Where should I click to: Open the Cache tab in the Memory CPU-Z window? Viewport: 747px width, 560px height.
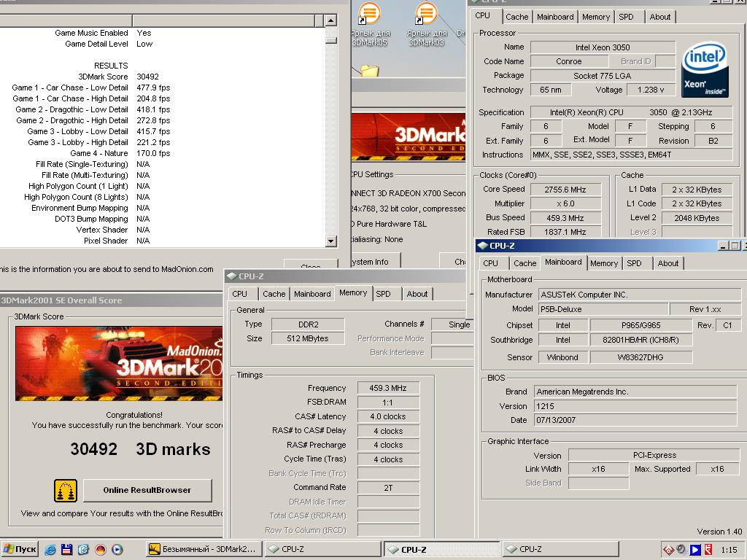[x=274, y=294]
